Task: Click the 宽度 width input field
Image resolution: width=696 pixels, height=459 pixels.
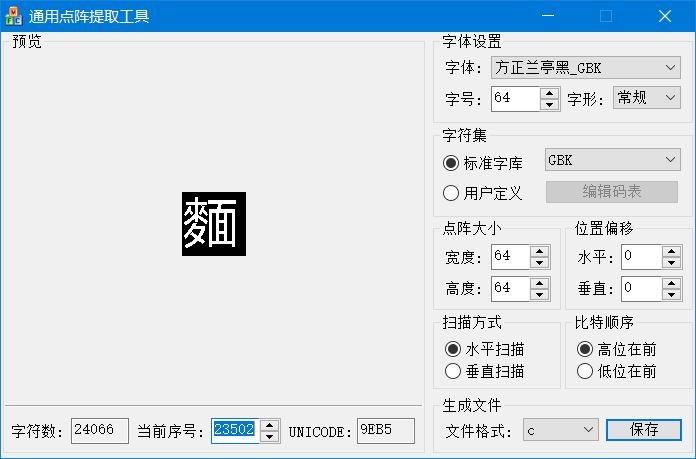Action: 511,257
